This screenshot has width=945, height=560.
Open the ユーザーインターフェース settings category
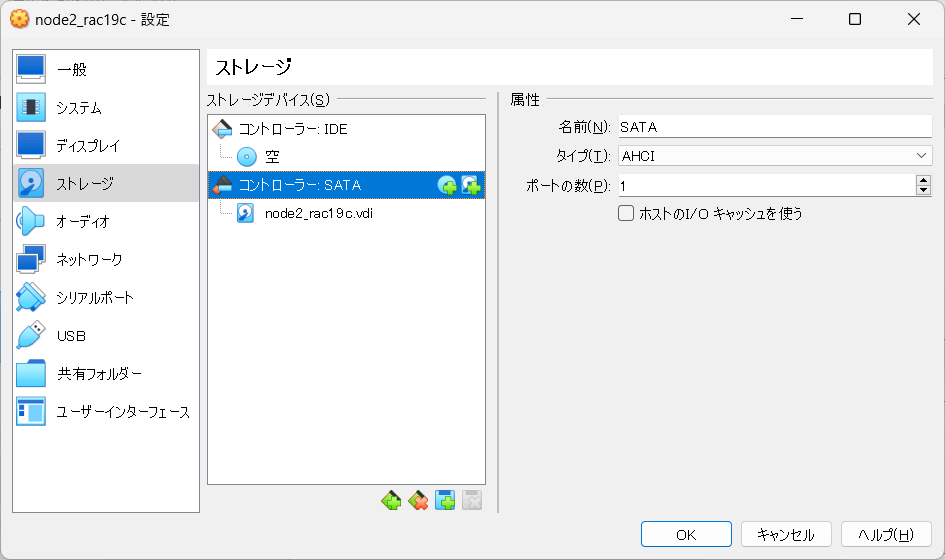[x=106, y=411]
